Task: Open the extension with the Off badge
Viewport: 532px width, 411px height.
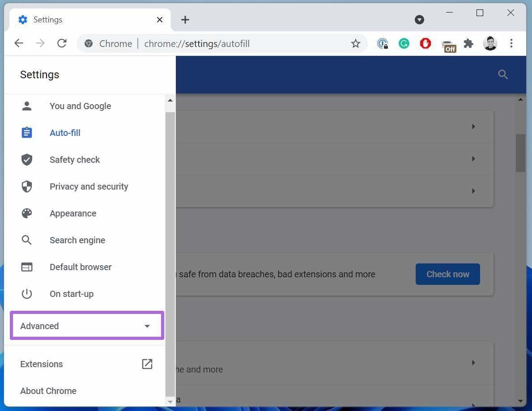Action: pyautogui.click(x=448, y=47)
